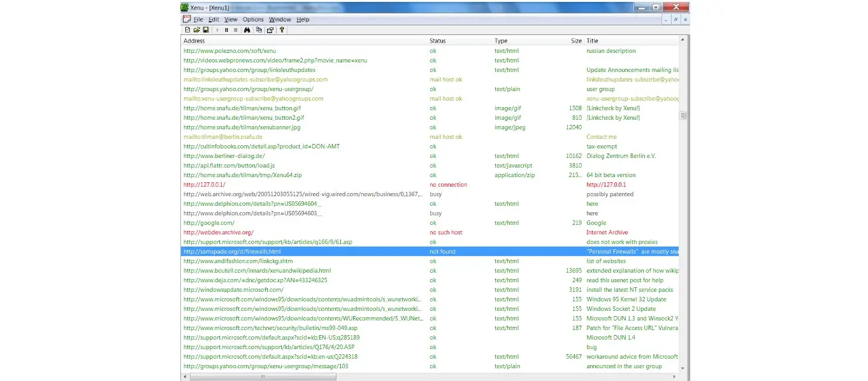Select the technet bulletin ms99-049.asp row
This screenshot has width=868, height=381.
[x=430, y=328]
